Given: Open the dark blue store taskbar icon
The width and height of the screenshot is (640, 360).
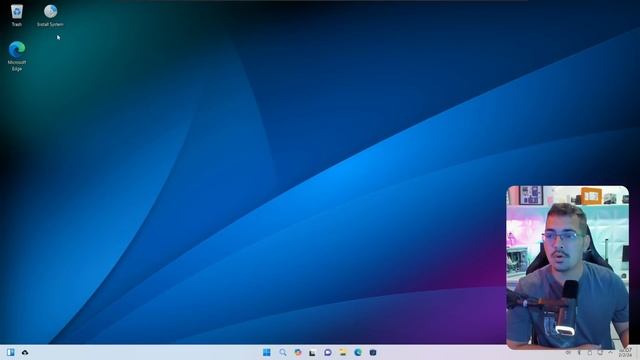Looking at the screenshot, I should 373,352.
